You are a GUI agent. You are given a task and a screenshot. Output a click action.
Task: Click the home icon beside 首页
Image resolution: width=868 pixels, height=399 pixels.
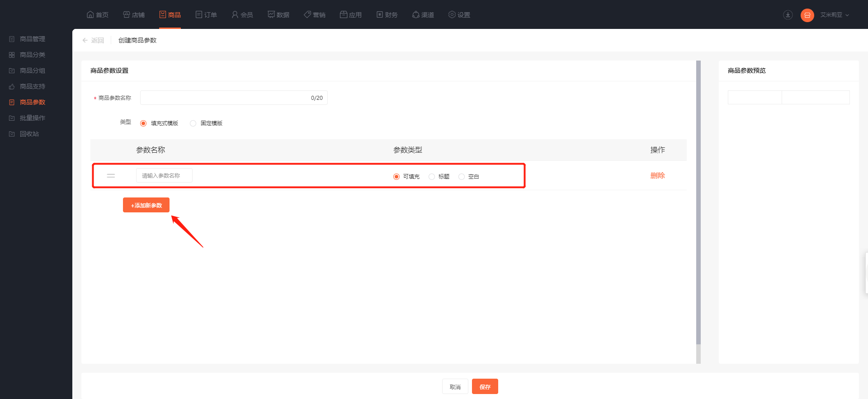click(x=90, y=14)
